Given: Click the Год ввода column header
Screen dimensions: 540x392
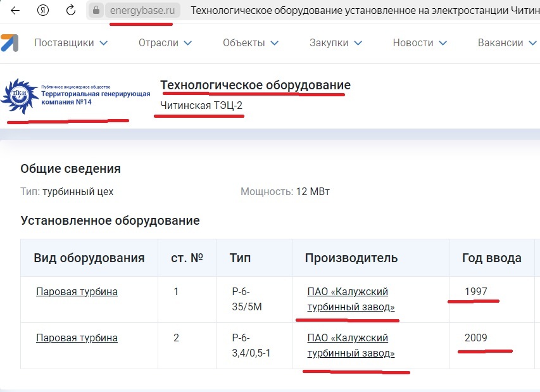Looking at the screenshot, I should (492, 258).
